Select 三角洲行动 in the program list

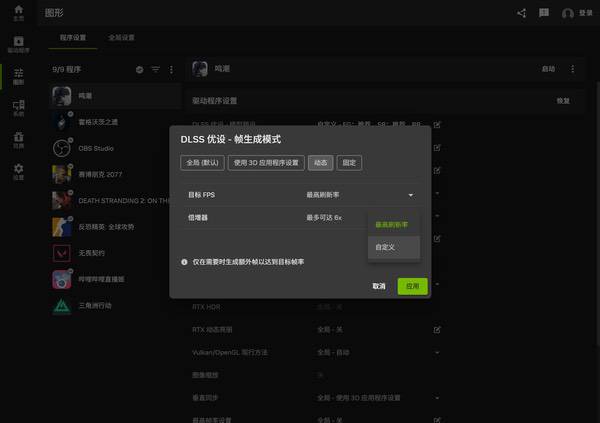[x=115, y=305]
